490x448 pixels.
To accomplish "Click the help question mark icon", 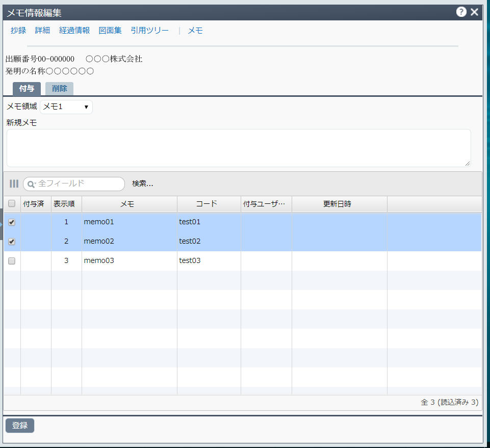I will pyautogui.click(x=461, y=12).
